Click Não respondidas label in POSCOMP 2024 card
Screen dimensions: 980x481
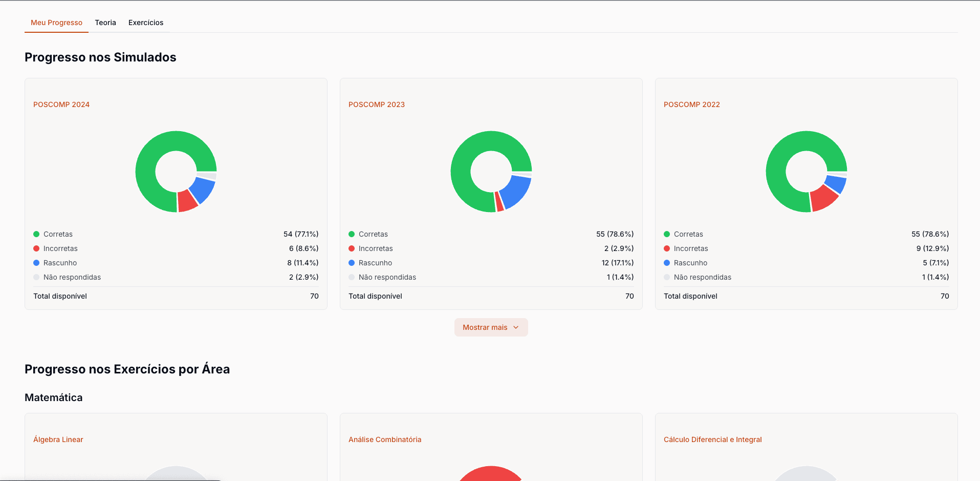[72, 277]
